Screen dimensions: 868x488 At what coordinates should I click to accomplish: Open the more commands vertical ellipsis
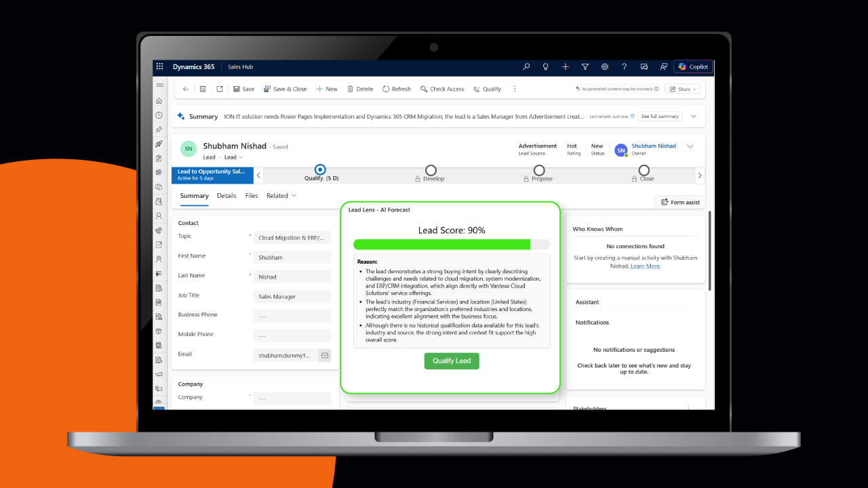[515, 89]
